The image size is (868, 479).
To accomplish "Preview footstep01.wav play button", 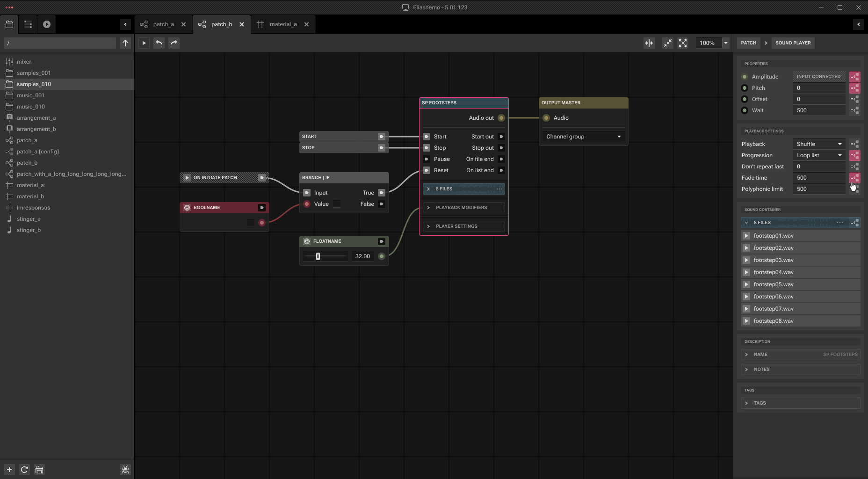I will tap(746, 236).
